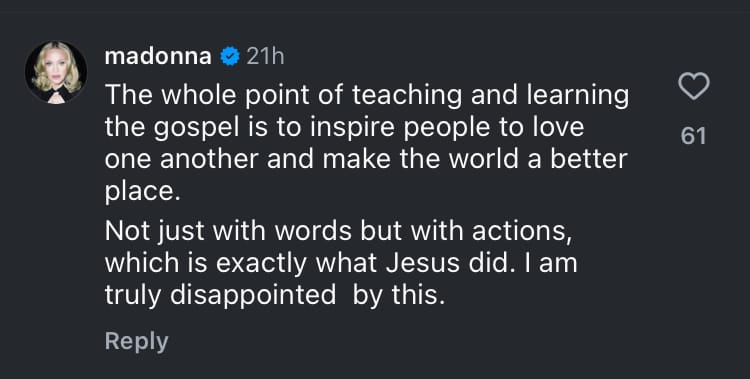
Task: Click the line "one another and make the world a better"
Action: point(366,159)
